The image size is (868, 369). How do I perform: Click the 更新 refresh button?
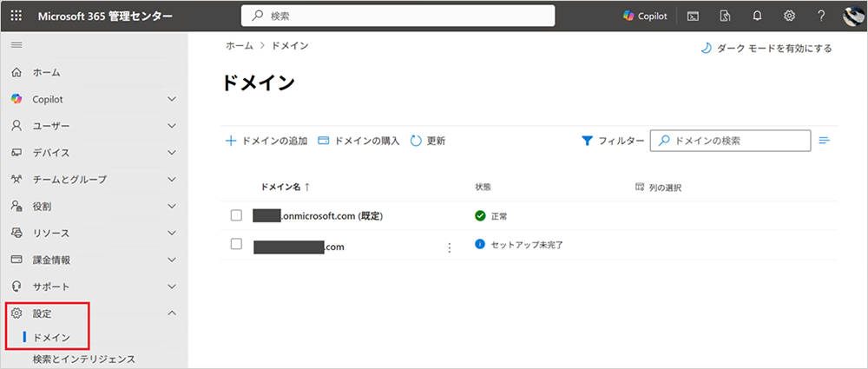pyautogui.click(x=427, y=141)
